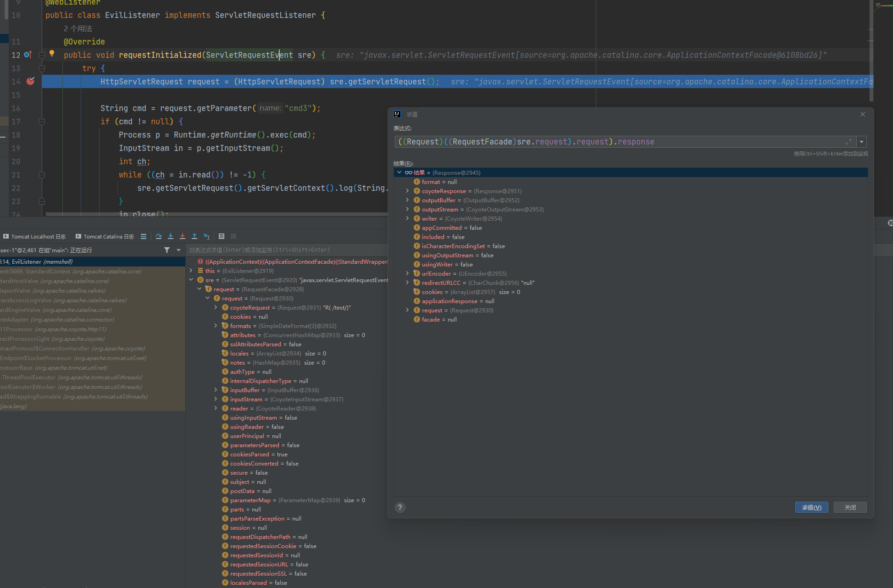The width and height of the screenshot is (893, 588).
Task: Click the field icon beside applicationResponse
Action: tap(417, 301)
